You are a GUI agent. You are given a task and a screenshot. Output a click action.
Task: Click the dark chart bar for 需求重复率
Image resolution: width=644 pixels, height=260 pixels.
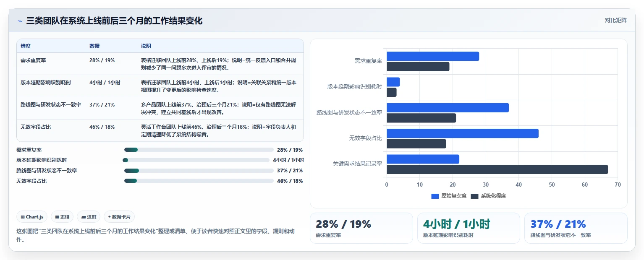coord(418,67)
